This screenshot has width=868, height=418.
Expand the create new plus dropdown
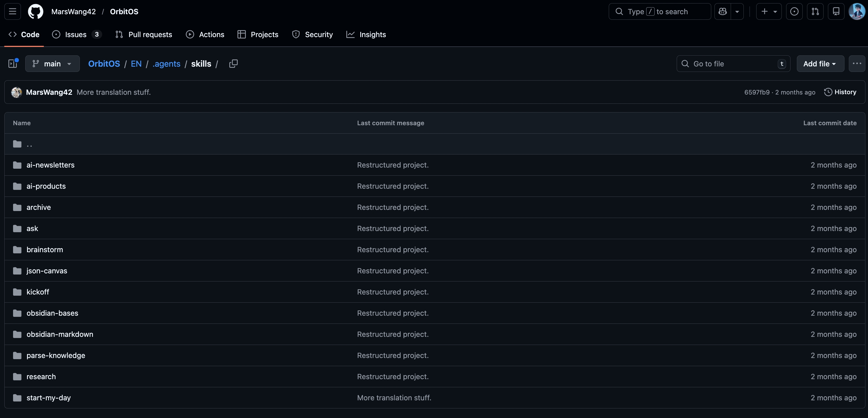[769, 11]
